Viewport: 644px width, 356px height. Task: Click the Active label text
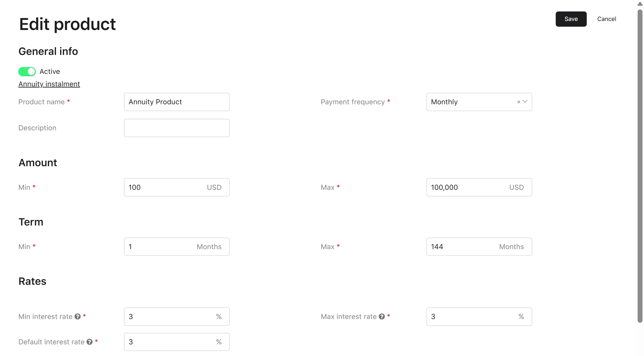click(x=50, y=72)
